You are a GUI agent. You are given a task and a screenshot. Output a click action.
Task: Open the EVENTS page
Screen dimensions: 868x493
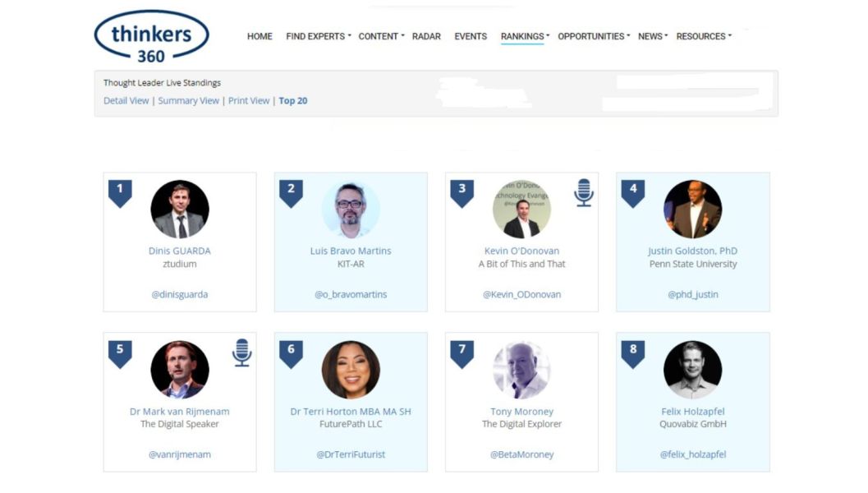(471, 36)
